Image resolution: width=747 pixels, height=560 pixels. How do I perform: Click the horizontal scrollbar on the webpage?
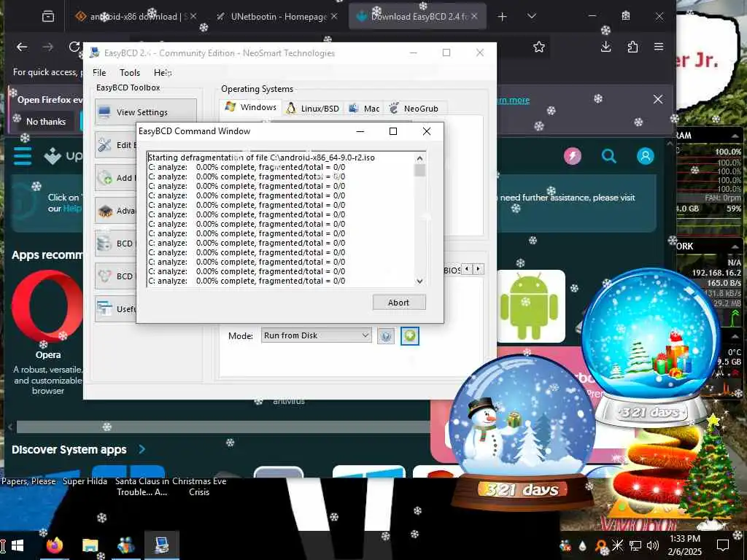click(224, 427)
